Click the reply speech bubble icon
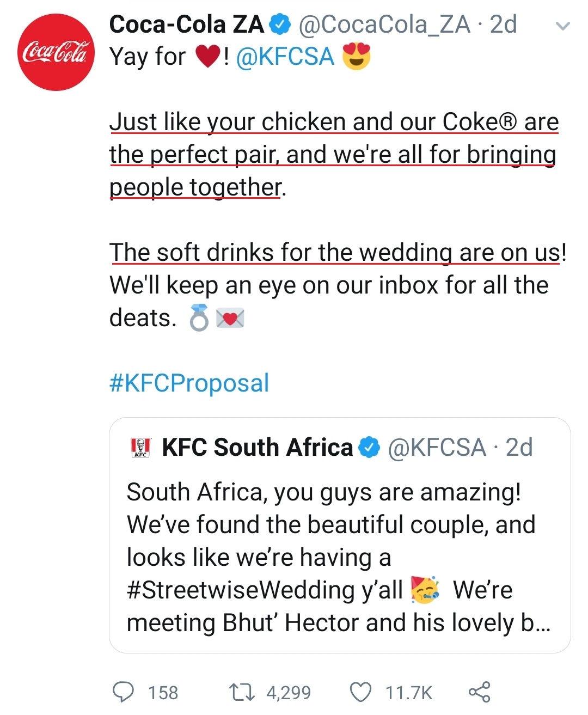 click(x=123, y=692)
